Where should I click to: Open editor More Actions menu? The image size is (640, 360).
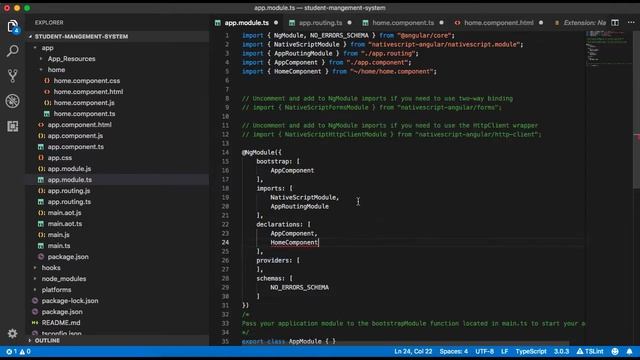click(631, 23)
